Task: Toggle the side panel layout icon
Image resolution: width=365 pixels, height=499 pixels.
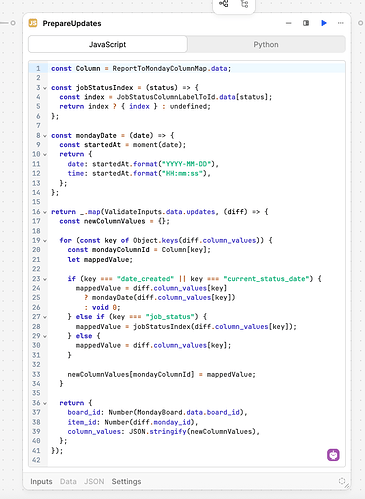Action: (306, 23)
